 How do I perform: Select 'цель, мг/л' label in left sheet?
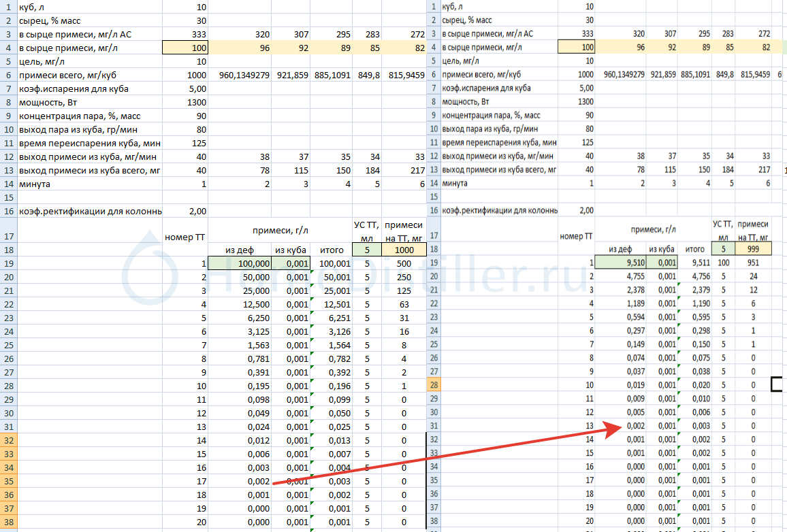pos(42,62)
